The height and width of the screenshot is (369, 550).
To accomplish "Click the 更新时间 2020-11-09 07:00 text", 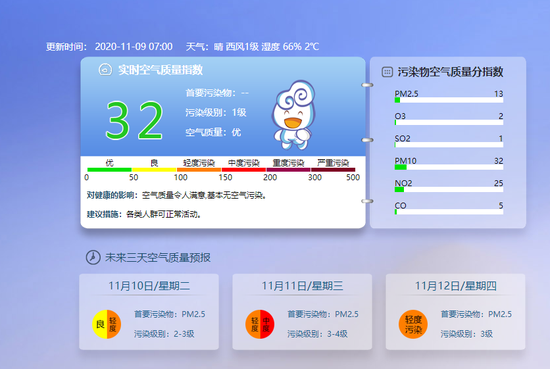I will [x=109, y=47].
